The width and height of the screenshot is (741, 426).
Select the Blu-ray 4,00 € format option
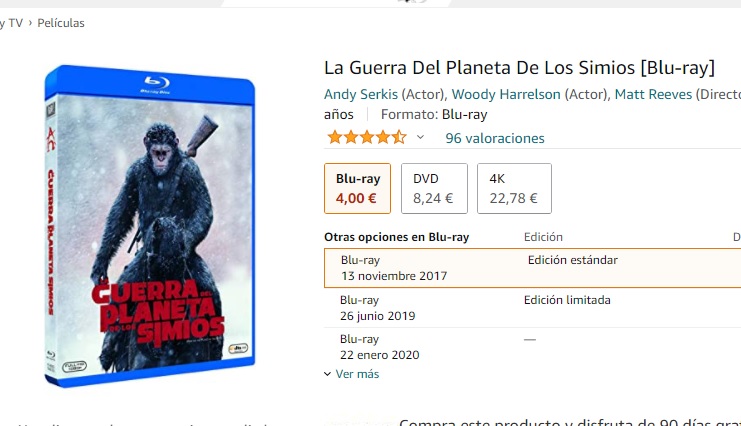pos(357,188)
